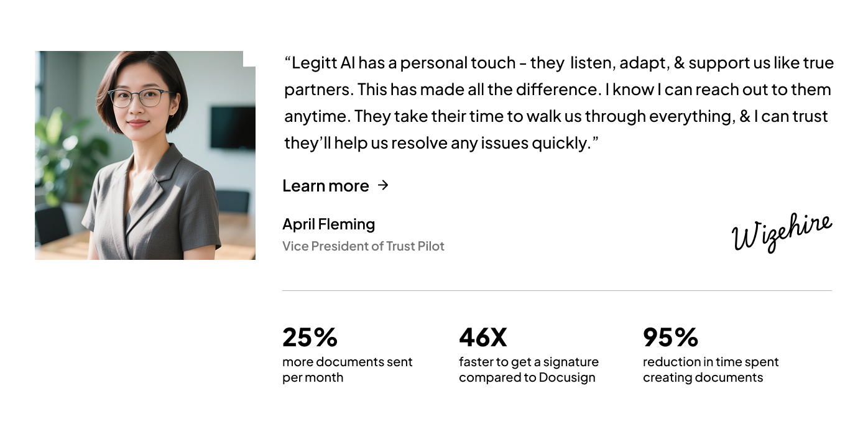Click the testimonial quote paragraph
The width and height of the screenshot is (868, 424).
click(559, 103)
